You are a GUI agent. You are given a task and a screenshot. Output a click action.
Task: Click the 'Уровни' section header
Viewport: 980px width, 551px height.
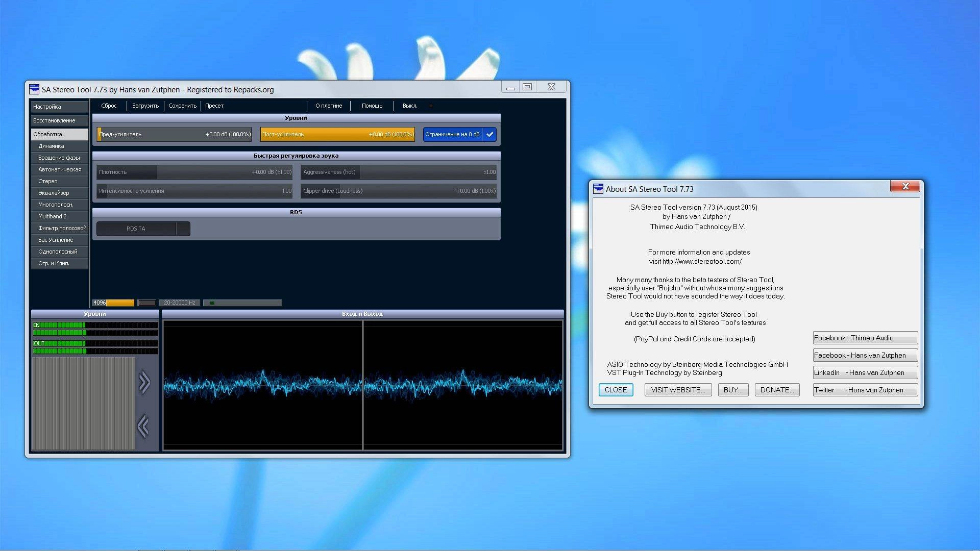296,118
